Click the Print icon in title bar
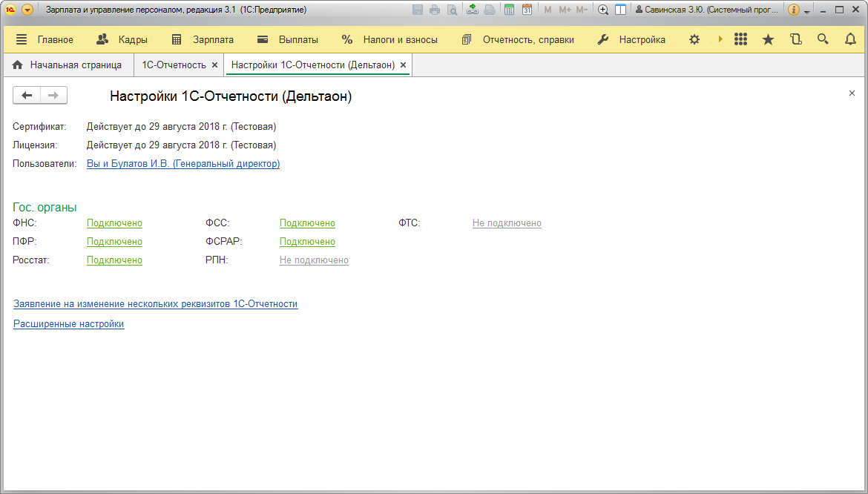Screen dimensions: 868x494 point(435,10)
